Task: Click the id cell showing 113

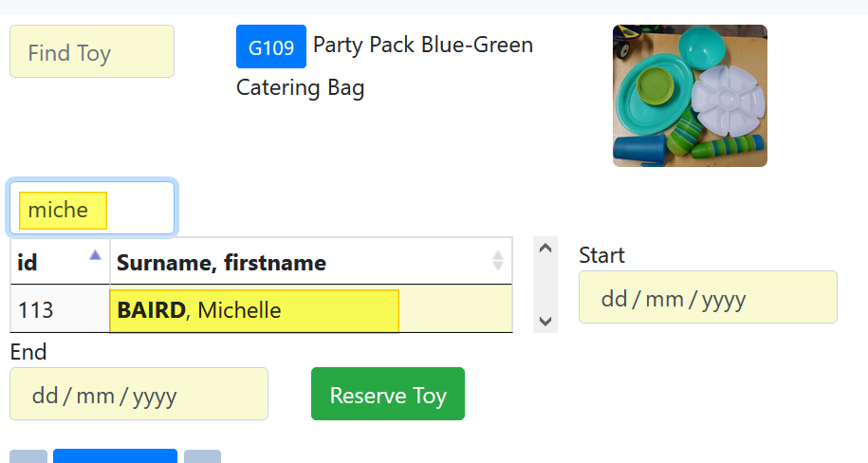Action: 38,310
